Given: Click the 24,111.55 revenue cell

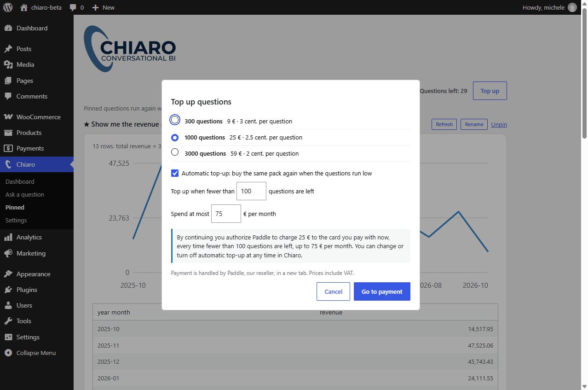Looking at the screenshot, I should (480, 378).
